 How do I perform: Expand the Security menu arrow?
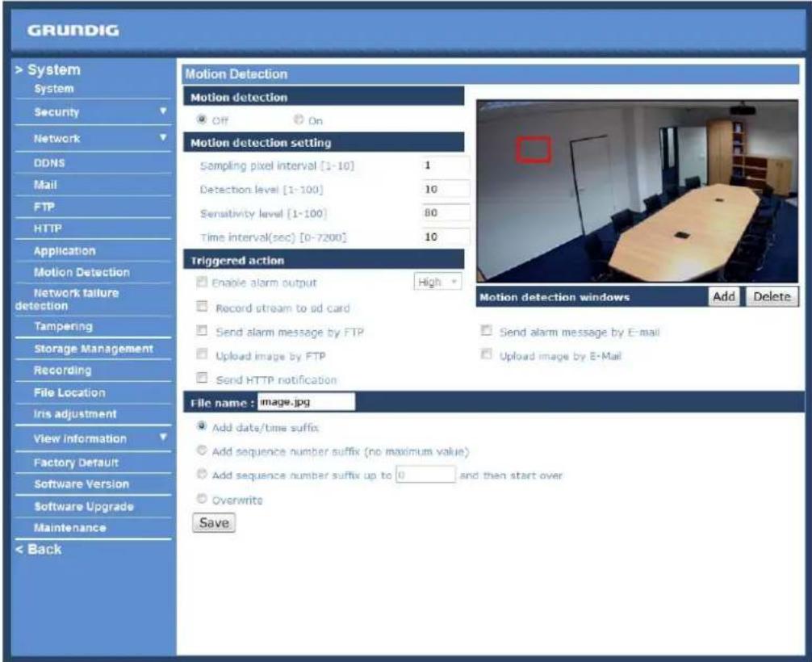pos(163,111)
